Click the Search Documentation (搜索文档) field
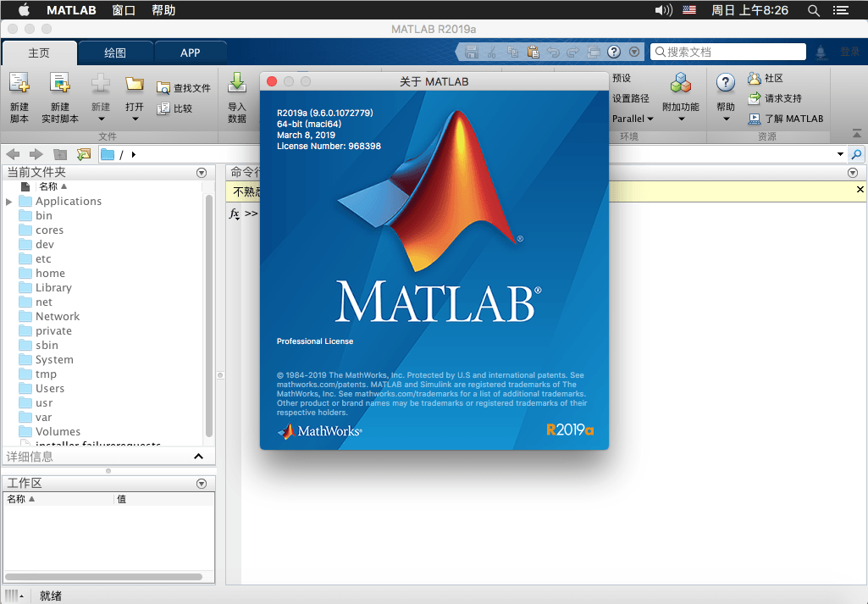The image size is (868, 604). 728,52
